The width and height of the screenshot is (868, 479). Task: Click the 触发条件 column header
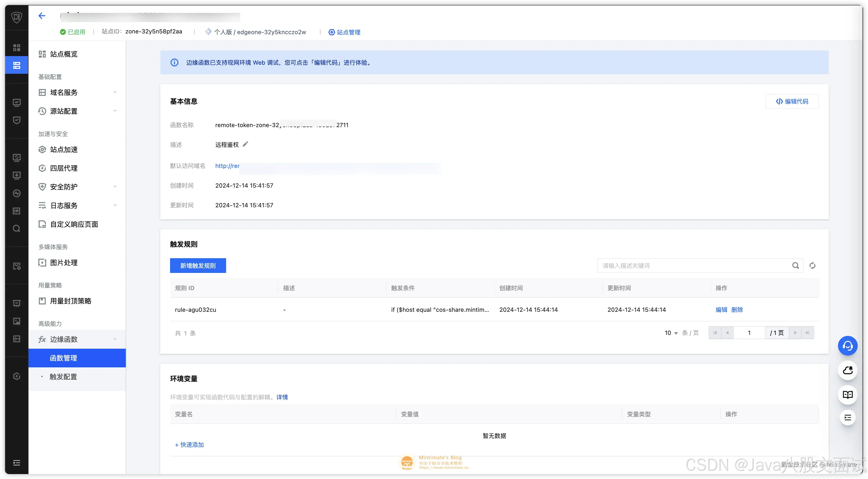coord(403,288)
